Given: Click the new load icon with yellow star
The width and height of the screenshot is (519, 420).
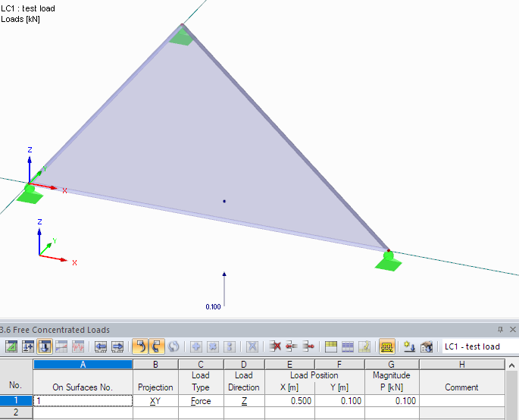Looking at the screenshot, I should [409, 346].
